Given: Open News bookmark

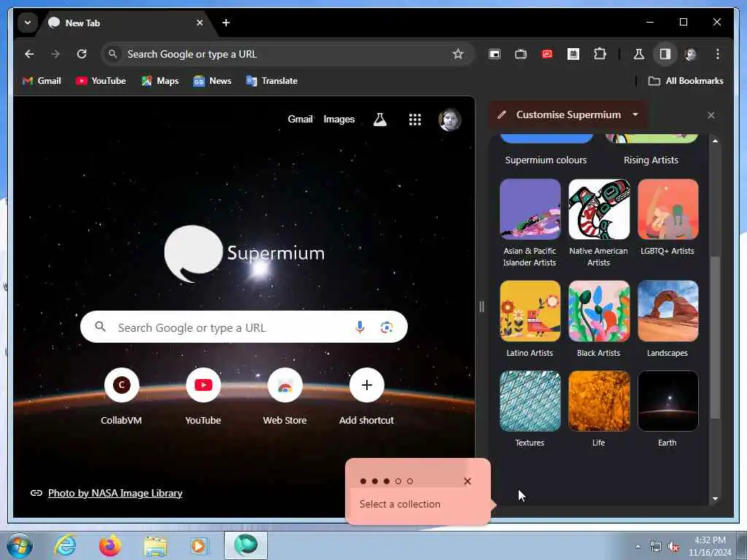Looking at the screenshot, I should [x=212, y=81].
